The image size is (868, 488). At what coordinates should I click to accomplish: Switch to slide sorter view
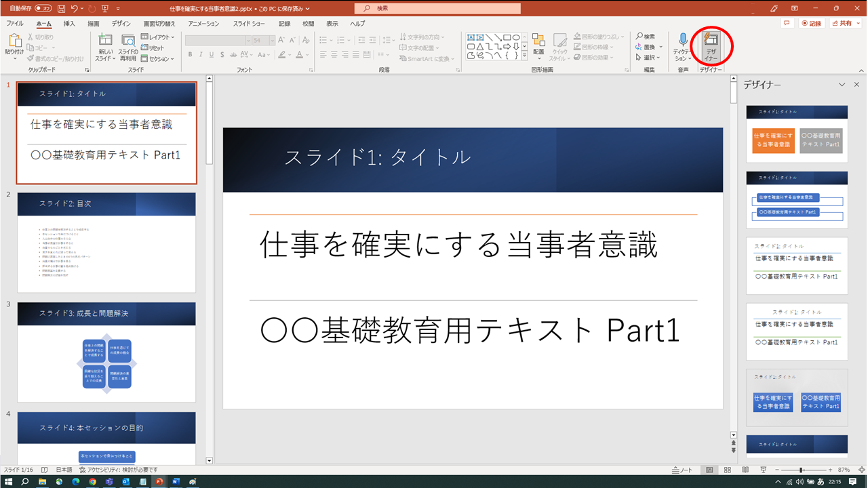tap(727, 470)
